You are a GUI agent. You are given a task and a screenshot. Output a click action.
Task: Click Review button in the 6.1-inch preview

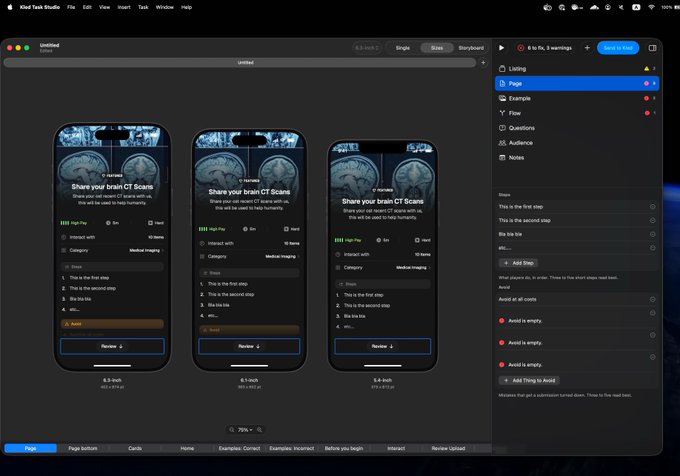[x=249, y=346]
